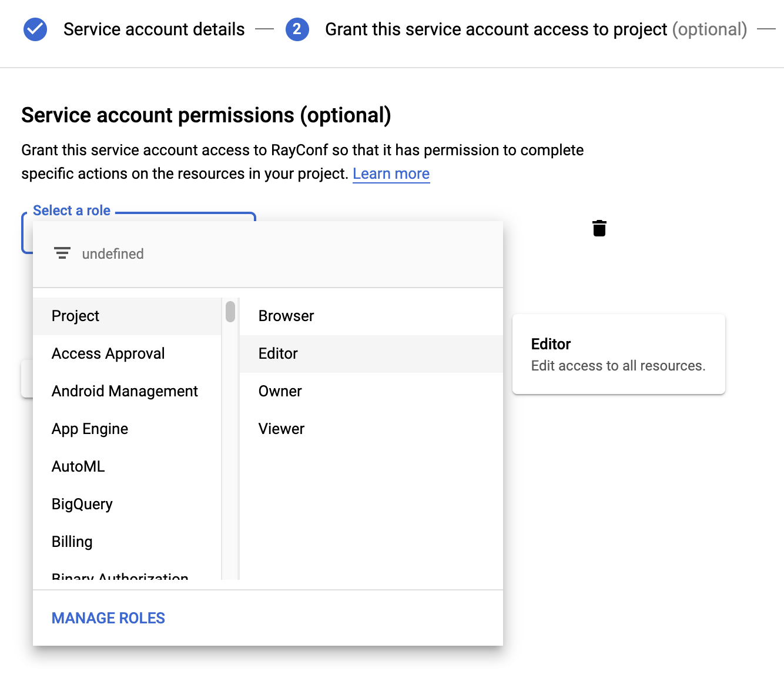
Task: Choose the App Engine category
Action: [89, 429]
